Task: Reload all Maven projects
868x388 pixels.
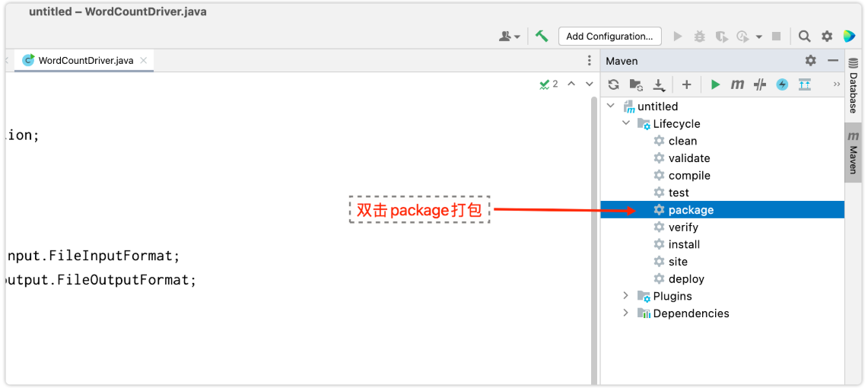Action: point(614,84)
